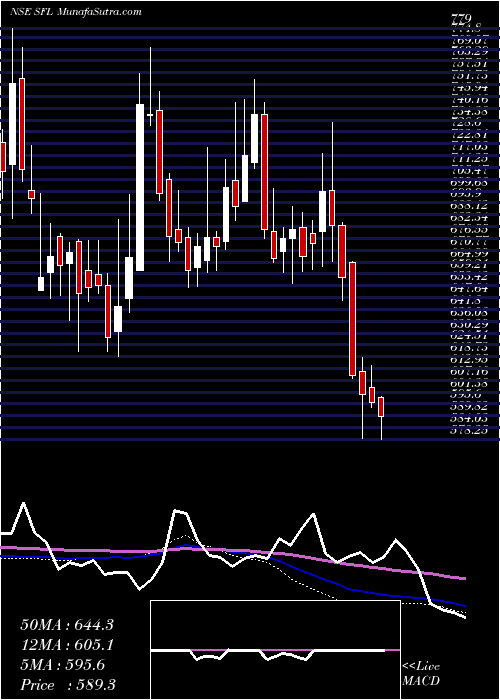Click the 699.68 price axis label

tap(469, 181)
